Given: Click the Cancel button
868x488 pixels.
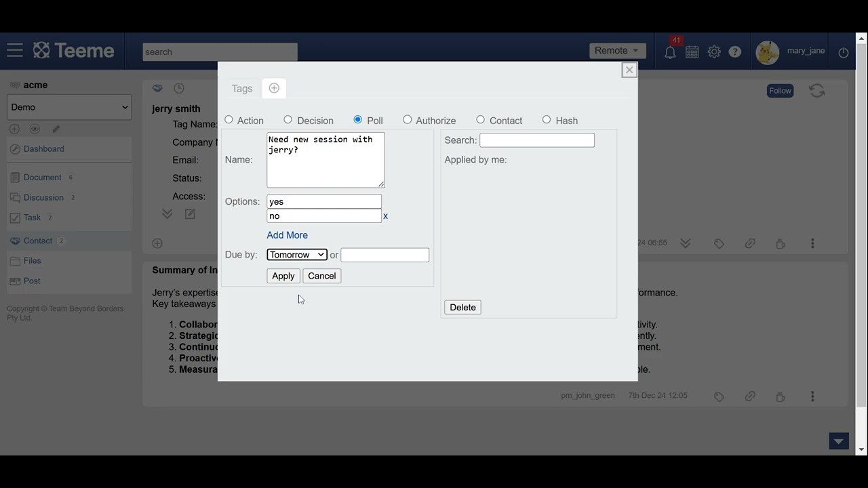Looking at the screenshot, I should [x=322, y=276].
